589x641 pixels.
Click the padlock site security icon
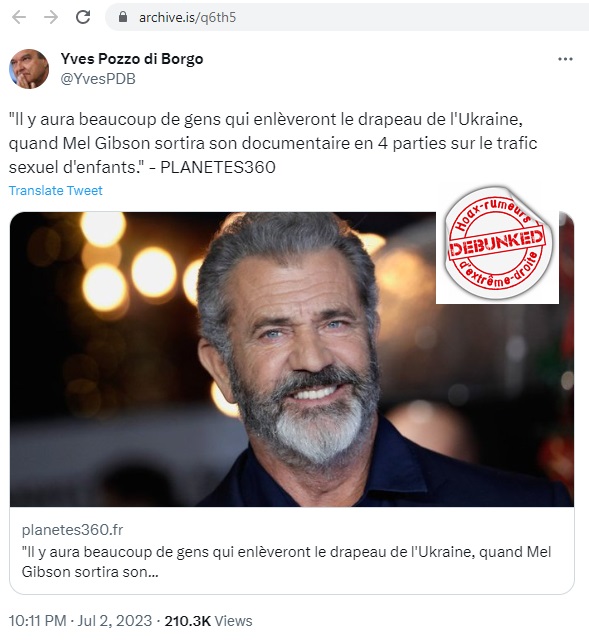123,17
